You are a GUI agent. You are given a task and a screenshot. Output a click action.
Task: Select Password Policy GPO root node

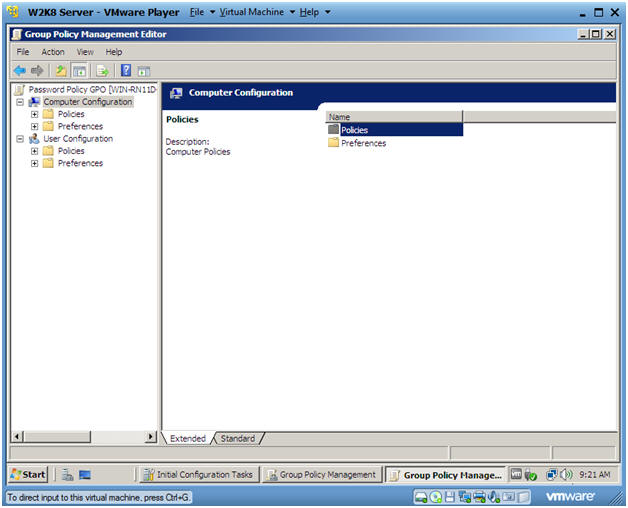[x=92, y=89]
